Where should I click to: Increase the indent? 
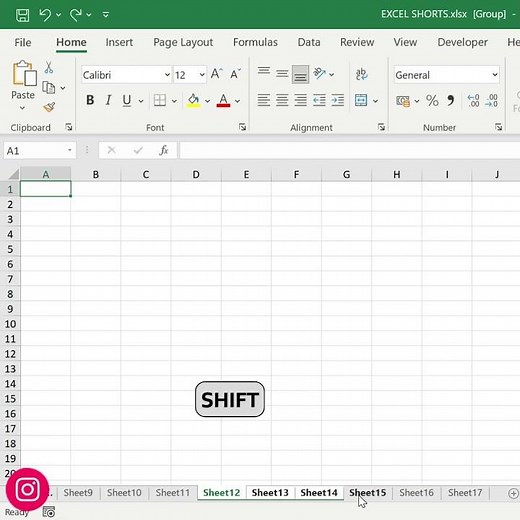click(x=337, y=100)
